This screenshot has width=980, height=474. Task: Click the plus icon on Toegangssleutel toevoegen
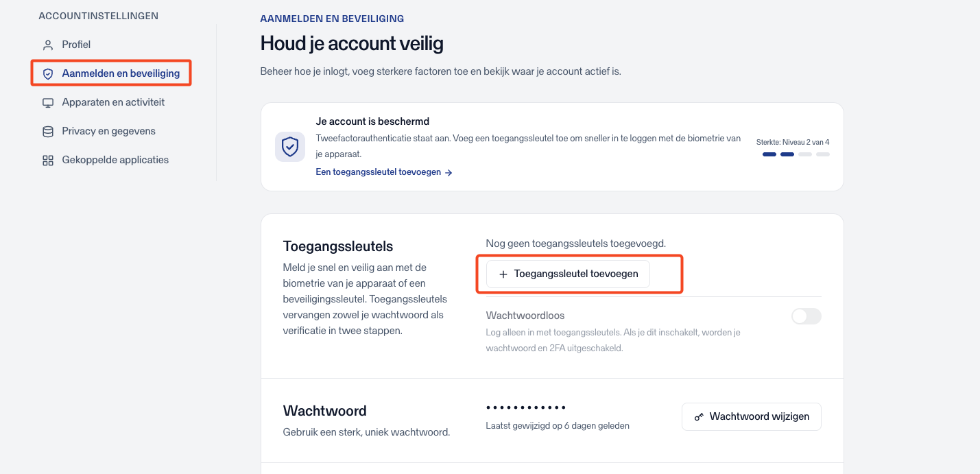pyautogui.click(x=503, y=274)
